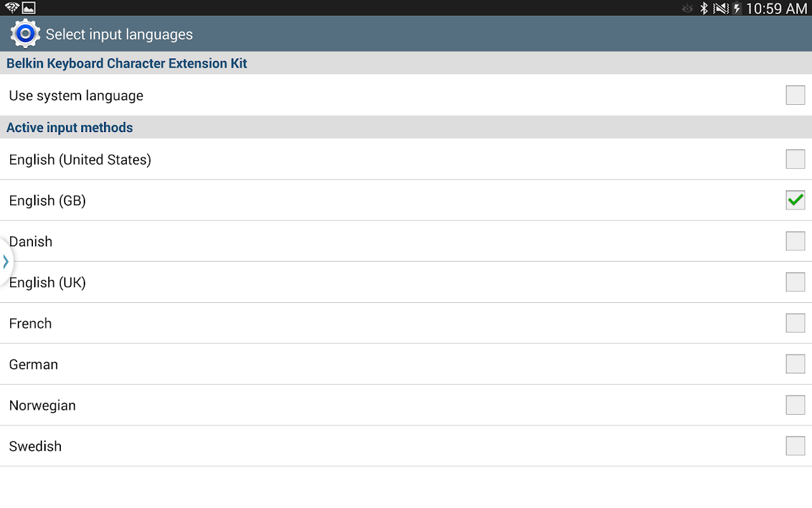Screen dimensions: 812x508
Task: Tap the Select input languages title
Action: point(119,34)
